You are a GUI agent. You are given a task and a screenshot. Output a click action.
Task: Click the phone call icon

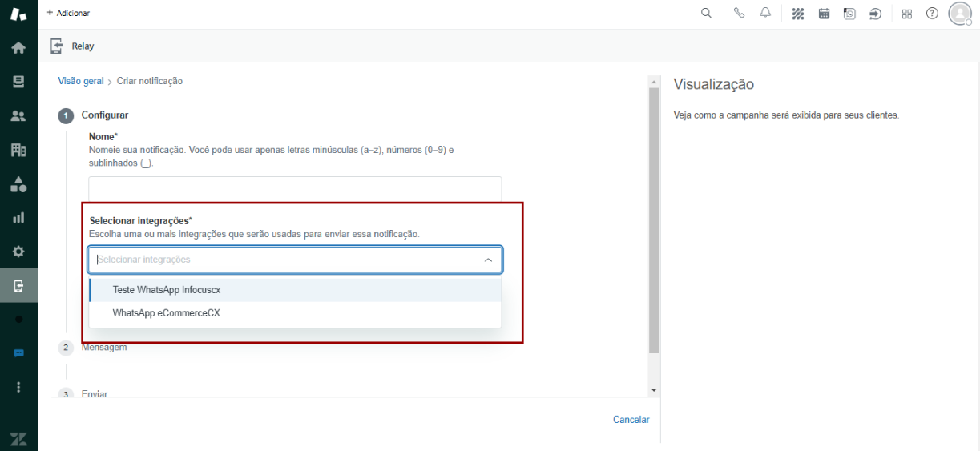point(739,14)
